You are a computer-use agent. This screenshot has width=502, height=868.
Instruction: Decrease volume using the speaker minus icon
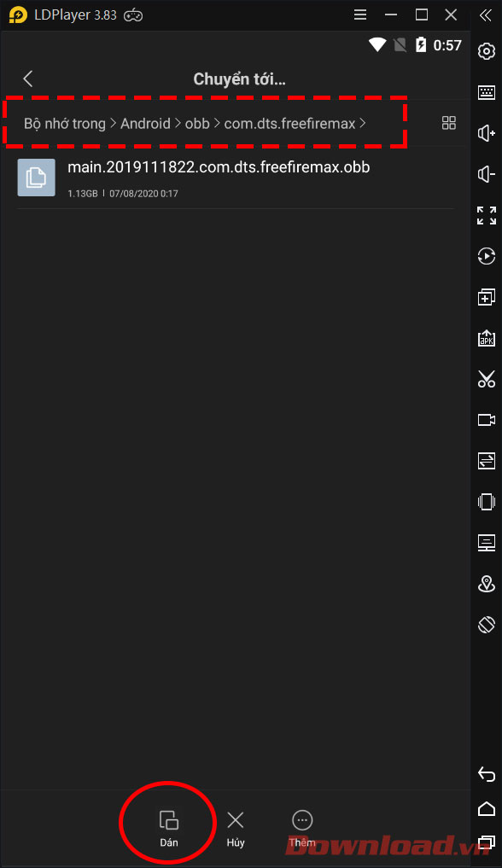[x=487, y=174]
